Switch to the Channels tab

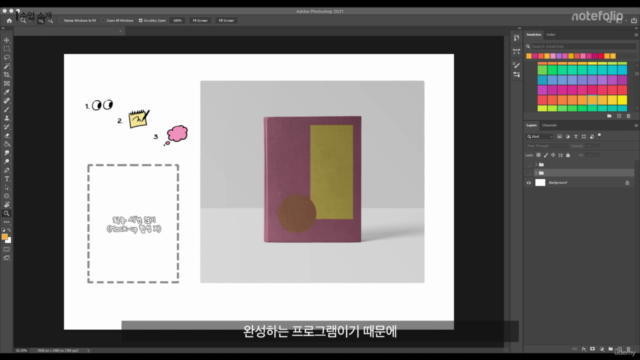pos(549,125)
